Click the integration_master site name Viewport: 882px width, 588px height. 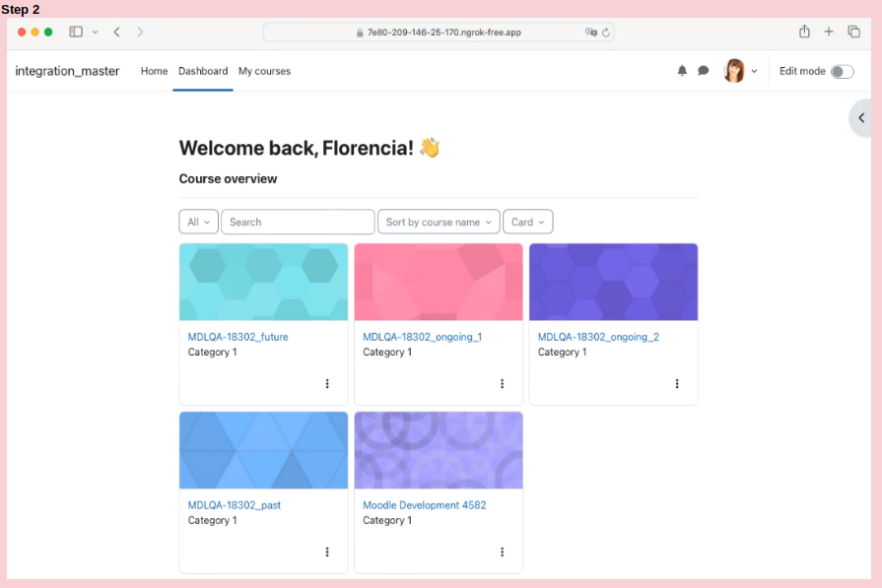67,71
